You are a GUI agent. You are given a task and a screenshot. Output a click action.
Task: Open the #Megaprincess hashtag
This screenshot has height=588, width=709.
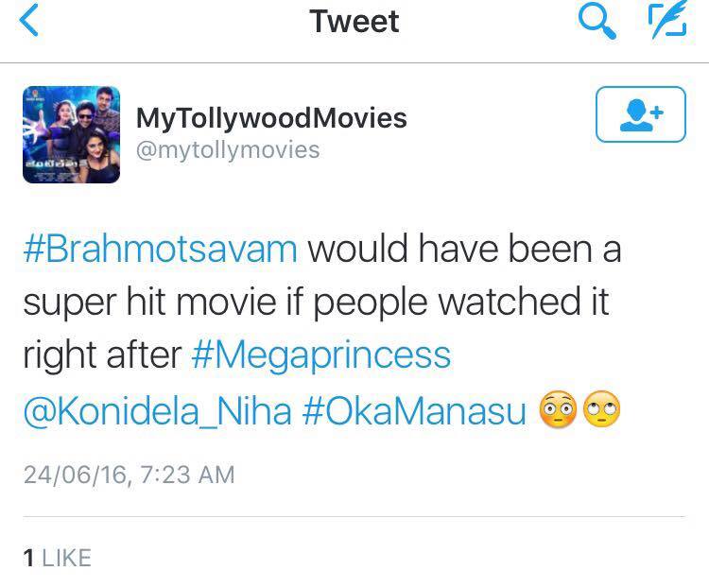click(x=321, y=356)
